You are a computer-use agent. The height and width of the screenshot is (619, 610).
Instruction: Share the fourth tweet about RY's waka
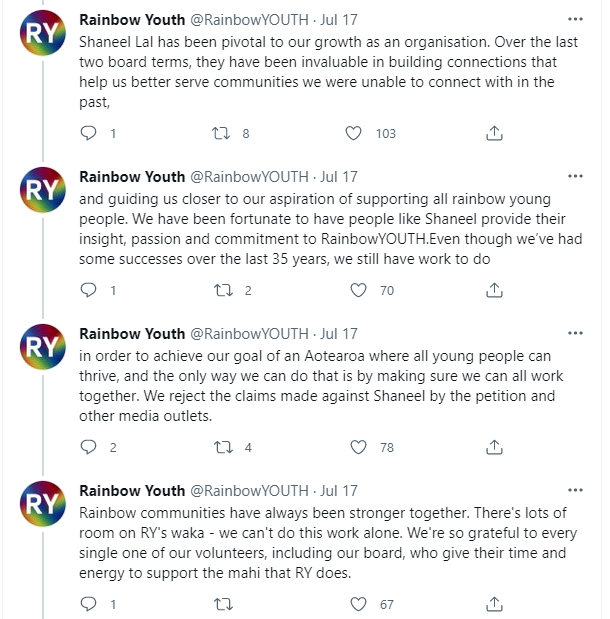(493, 604)
